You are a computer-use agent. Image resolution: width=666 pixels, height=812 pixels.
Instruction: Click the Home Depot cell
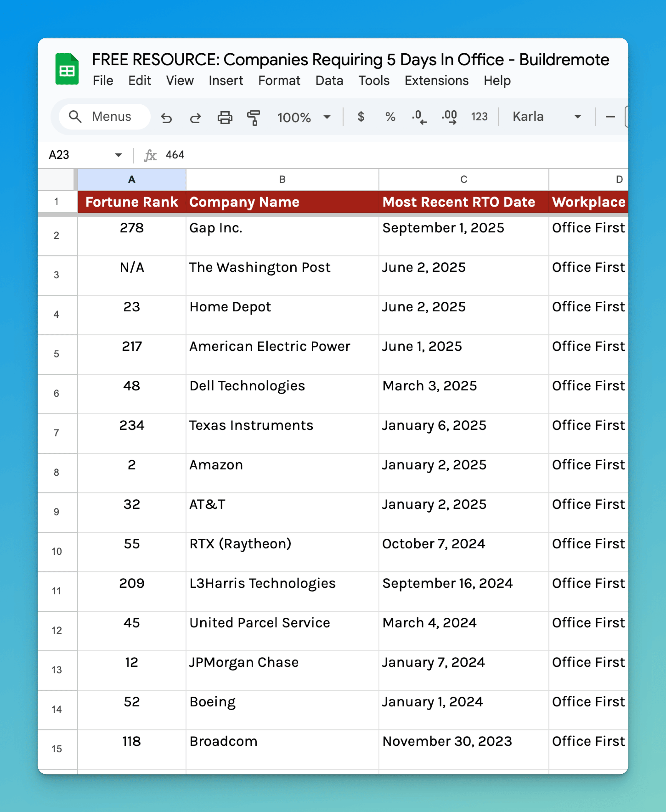282,315
